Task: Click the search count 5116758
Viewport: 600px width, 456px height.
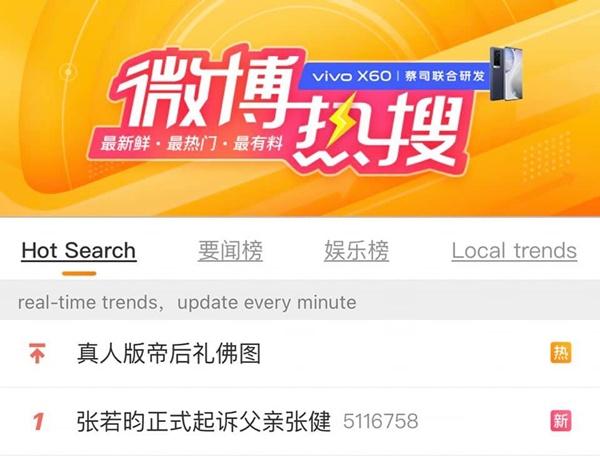Action: 380,422
